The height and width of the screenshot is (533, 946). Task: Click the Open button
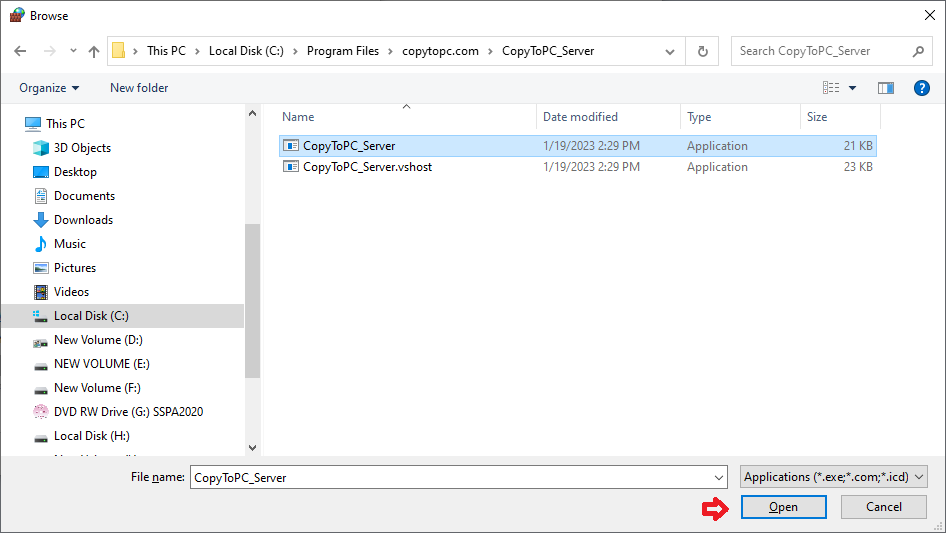(x=783, y=507)
